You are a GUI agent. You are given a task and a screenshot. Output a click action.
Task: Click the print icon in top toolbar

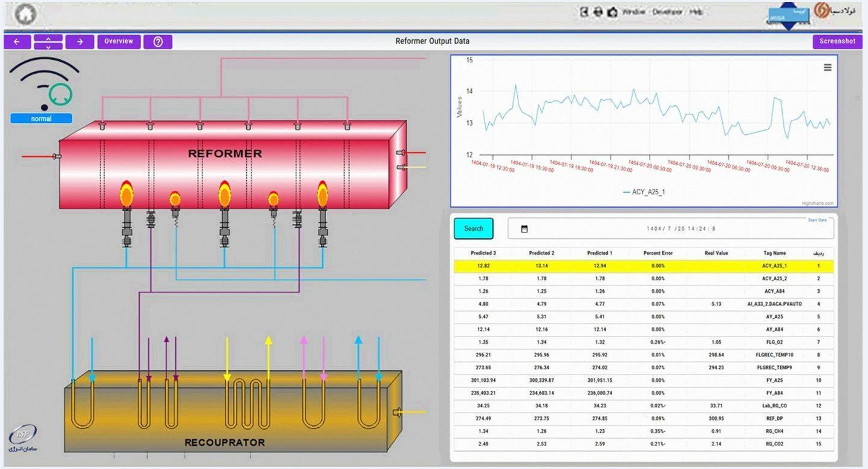[x=598, y=12]
